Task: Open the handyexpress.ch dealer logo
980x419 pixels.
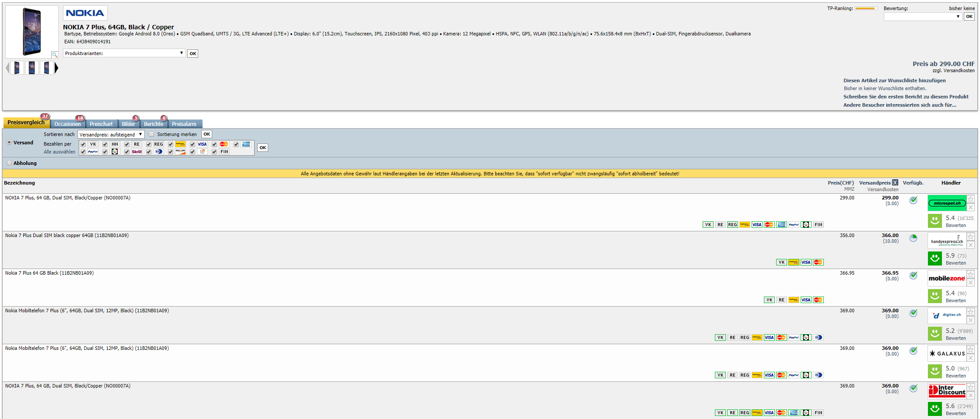Action: 947,241
